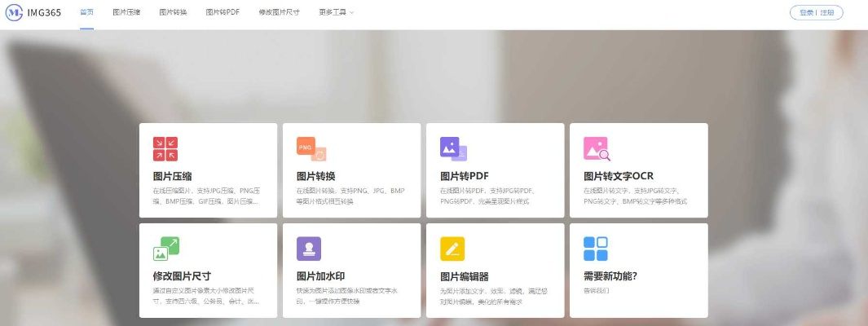Image resolution: width=868 pixels, height=326 pixels.
Task: Expand the 更多工具 dropdown menu
Action: click(336, 12)
